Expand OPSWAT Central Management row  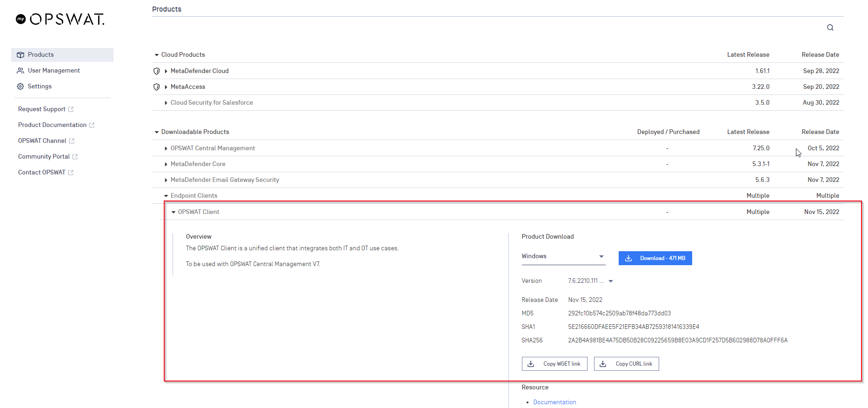166,148
